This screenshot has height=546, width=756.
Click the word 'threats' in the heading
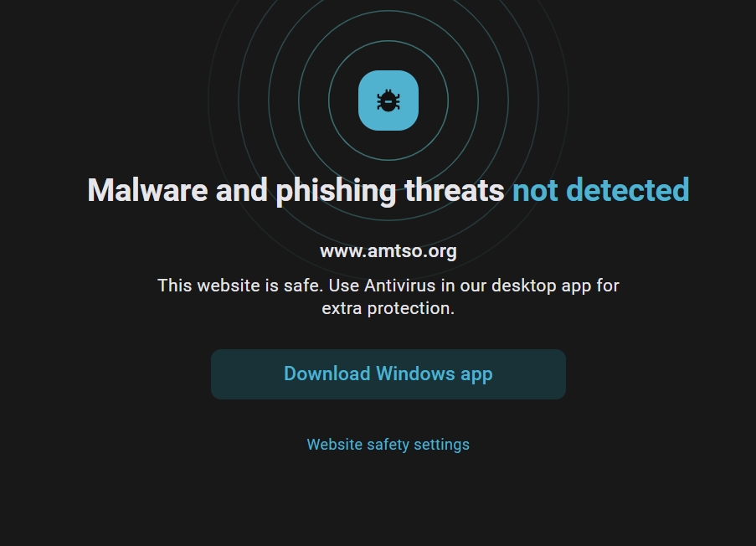[x=455, y=190]
